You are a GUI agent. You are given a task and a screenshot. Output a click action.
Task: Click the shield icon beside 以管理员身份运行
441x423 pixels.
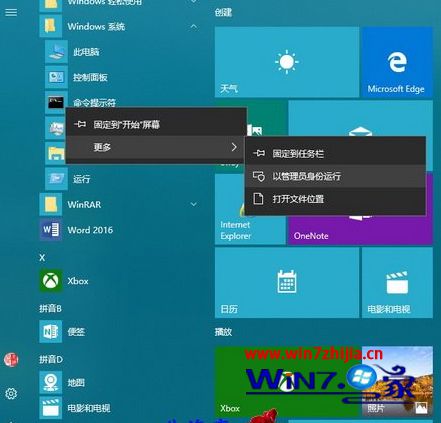(x=259, y=176)
